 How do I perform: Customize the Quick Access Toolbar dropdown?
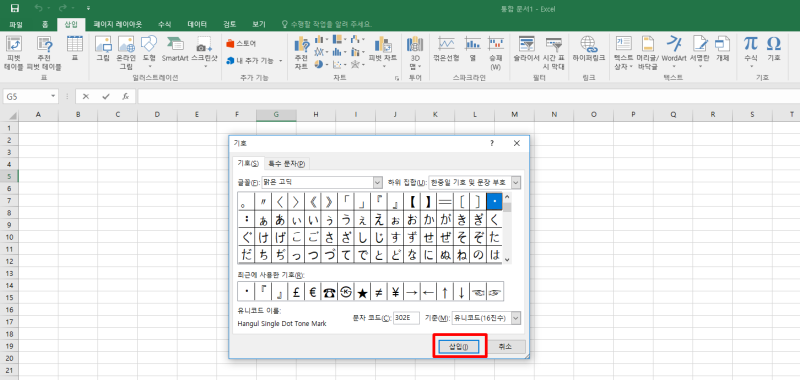88,8
